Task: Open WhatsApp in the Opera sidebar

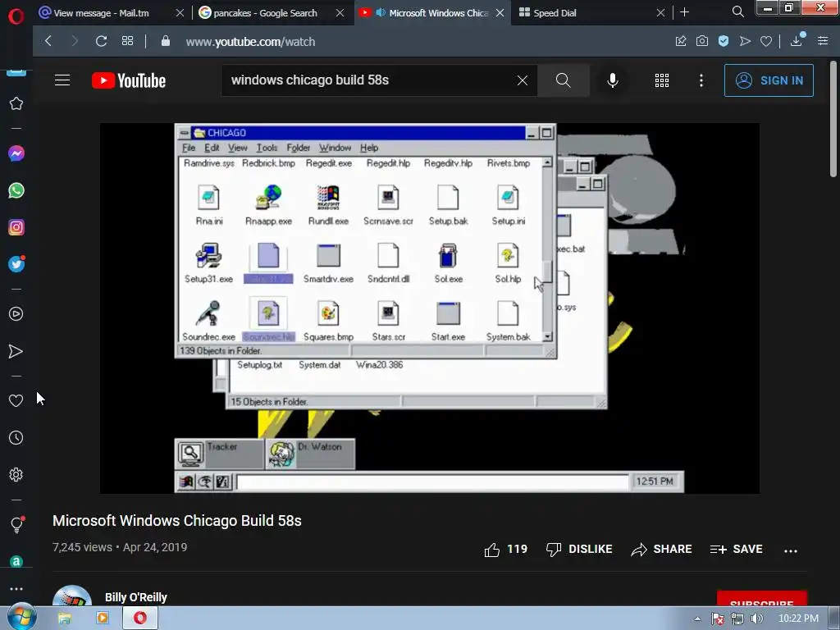Action: pyautogui.click(x=16, y=190)
